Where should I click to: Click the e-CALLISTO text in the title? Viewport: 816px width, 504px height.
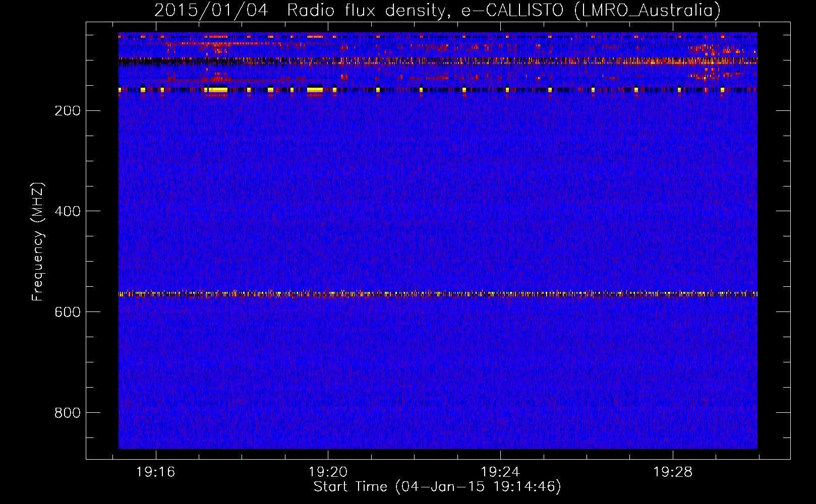(512, 11)
